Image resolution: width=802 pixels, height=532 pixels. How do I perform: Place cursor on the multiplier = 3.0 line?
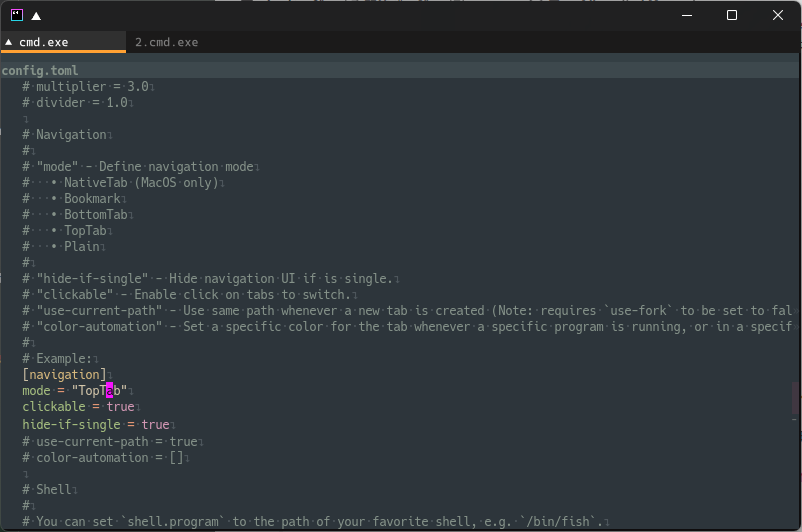pos(85,86)
